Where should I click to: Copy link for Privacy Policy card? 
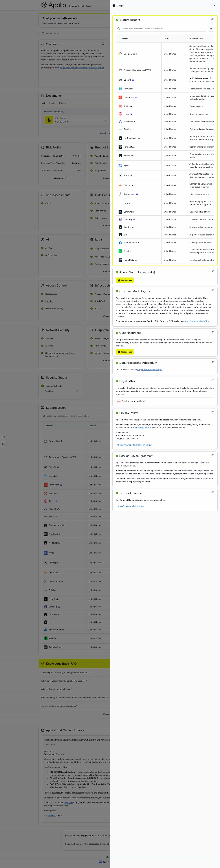pyautogui.click(x=213, y=412)
